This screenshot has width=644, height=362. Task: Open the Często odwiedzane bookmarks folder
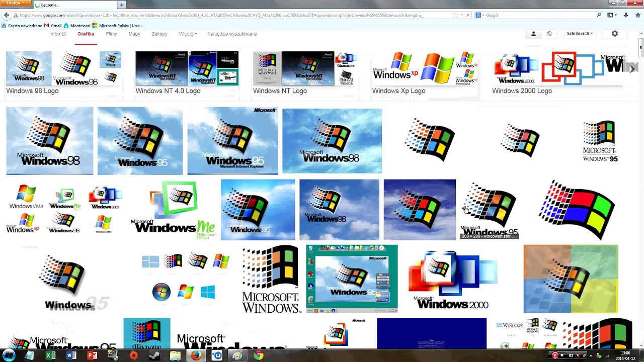click(x=22, y=25)
